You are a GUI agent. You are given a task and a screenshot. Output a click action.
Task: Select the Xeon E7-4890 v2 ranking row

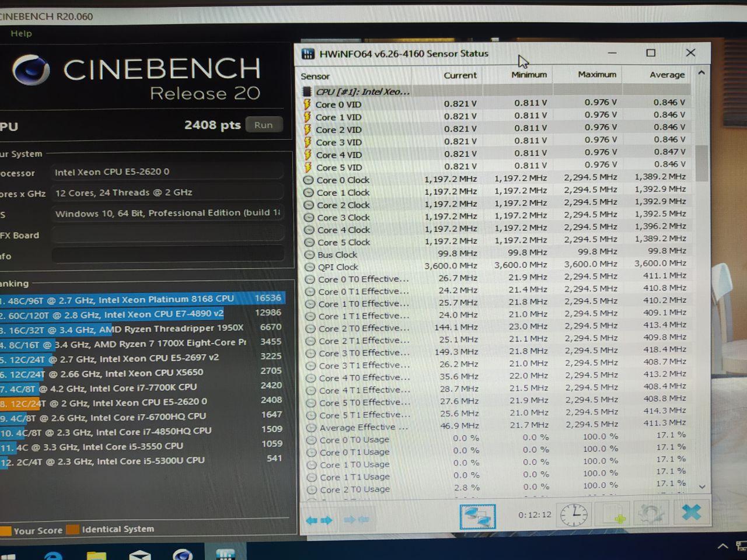click(142, 314)
